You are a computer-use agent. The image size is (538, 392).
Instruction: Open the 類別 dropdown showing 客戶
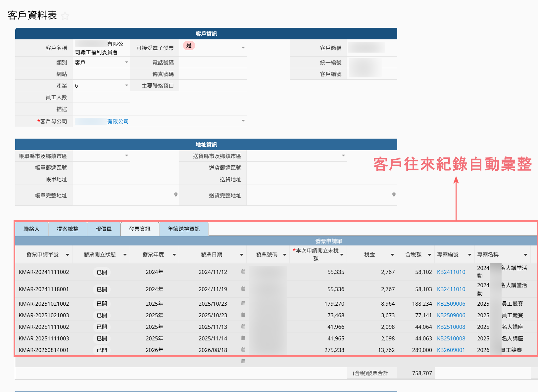(126, 62)
